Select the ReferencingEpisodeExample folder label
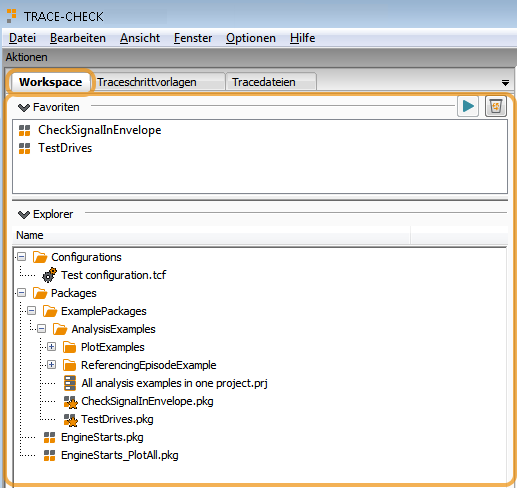Screen dimensions: 517x488 (149, 365)
